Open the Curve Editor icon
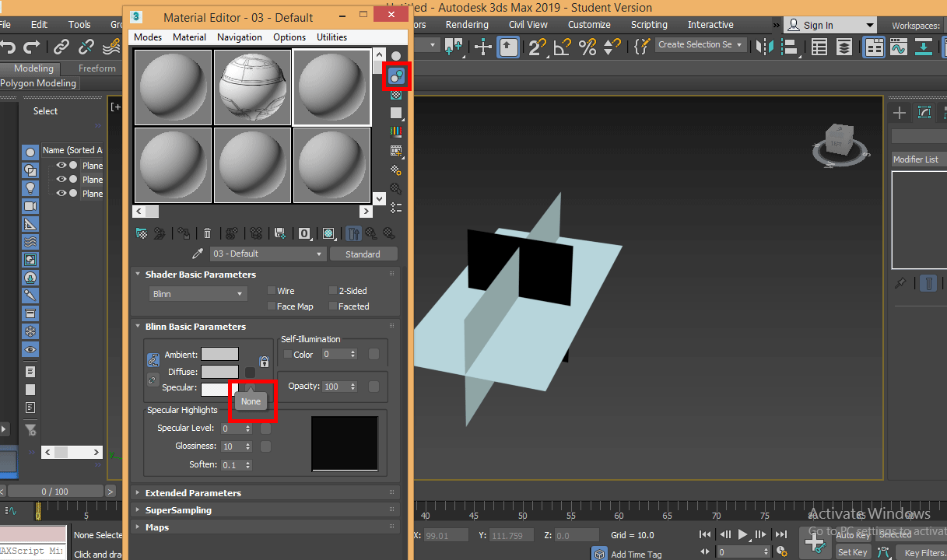 click(x=899, y=47)
